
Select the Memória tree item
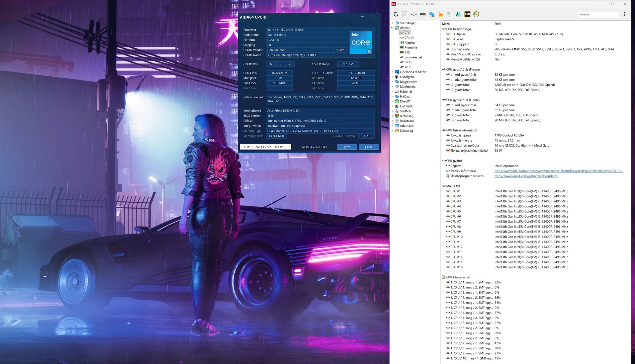pyautogui.click(x=410, y=47)
